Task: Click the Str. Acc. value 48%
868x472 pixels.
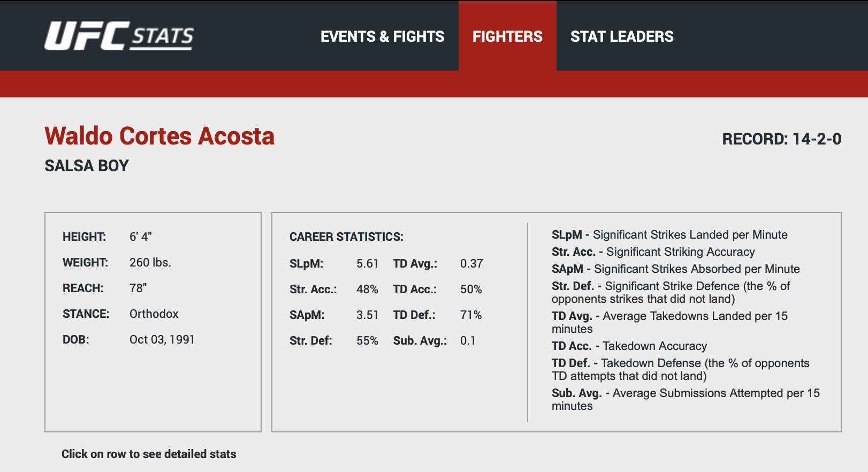Action: click(x=367, y=289)
